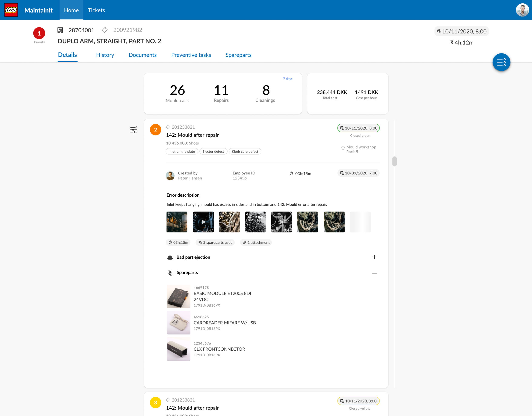Click the Kbob core defect tag
Image resolution: width=532 pixels, height=416 pixels.
tap(245, 151)
